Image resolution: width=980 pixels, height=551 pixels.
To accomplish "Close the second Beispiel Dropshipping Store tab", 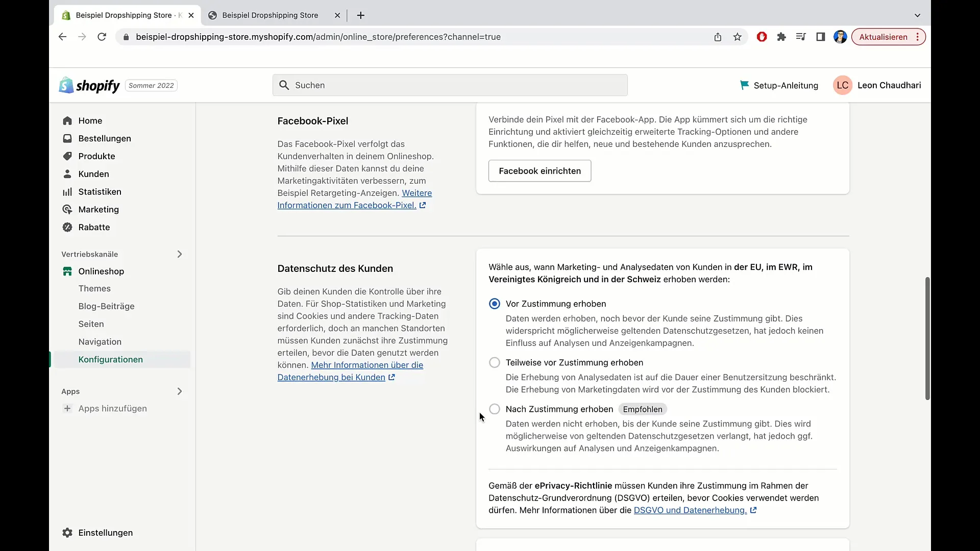I will 337,15.
